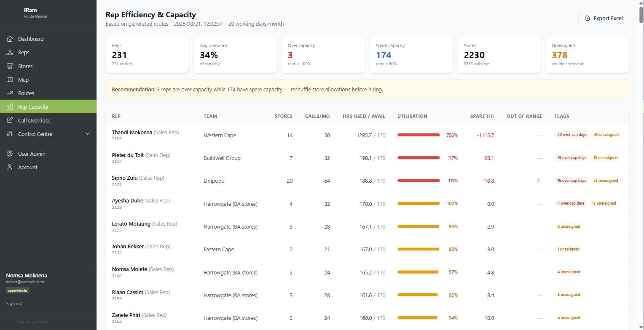This screenshot has width=644, height=330.
Task: Click the Eastern Cape team cell
Action: [x=219, y=249]
